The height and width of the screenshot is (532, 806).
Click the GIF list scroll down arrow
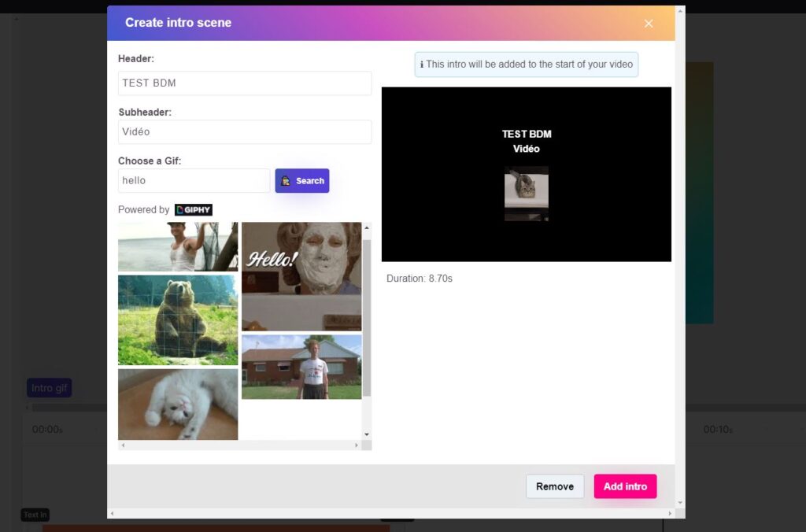pos(366,434)
